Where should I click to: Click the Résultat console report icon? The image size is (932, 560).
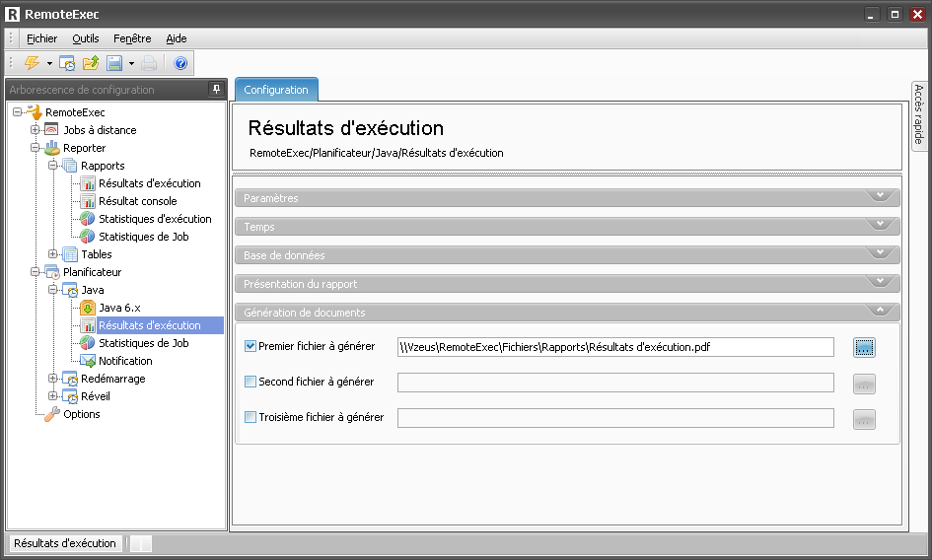click(88, 201)
